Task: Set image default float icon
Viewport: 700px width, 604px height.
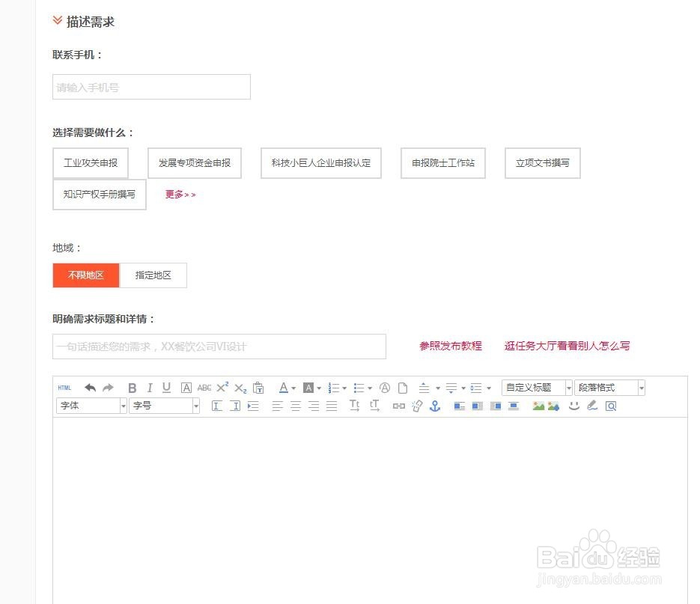Action: (x=460, y=406)
